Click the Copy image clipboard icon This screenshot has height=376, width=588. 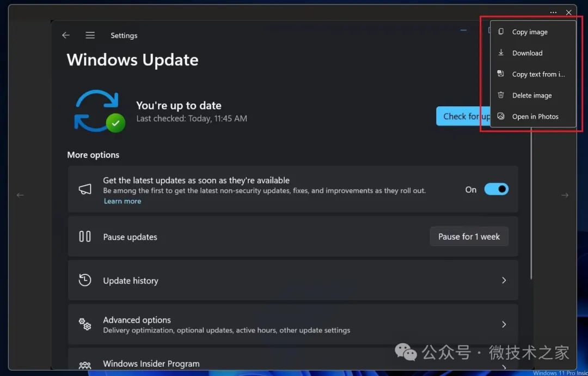[x=501, y=32]
